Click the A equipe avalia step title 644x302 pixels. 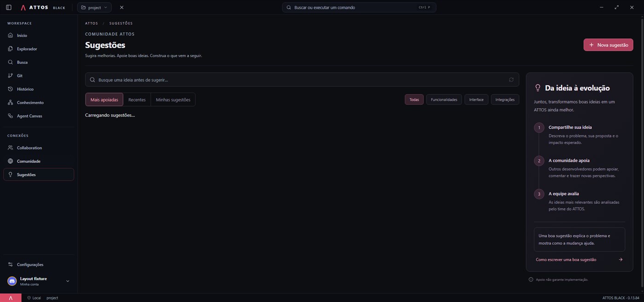[x=563, y=194]
